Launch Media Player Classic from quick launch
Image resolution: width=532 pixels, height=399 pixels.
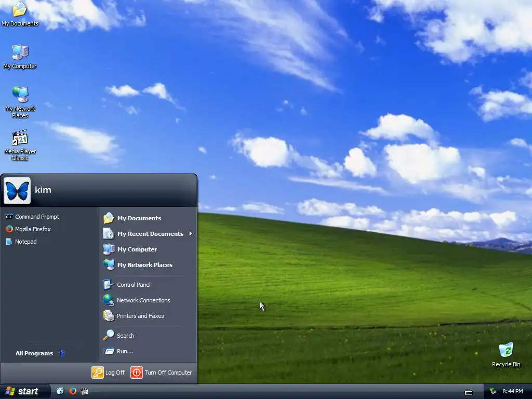(85, 391)
